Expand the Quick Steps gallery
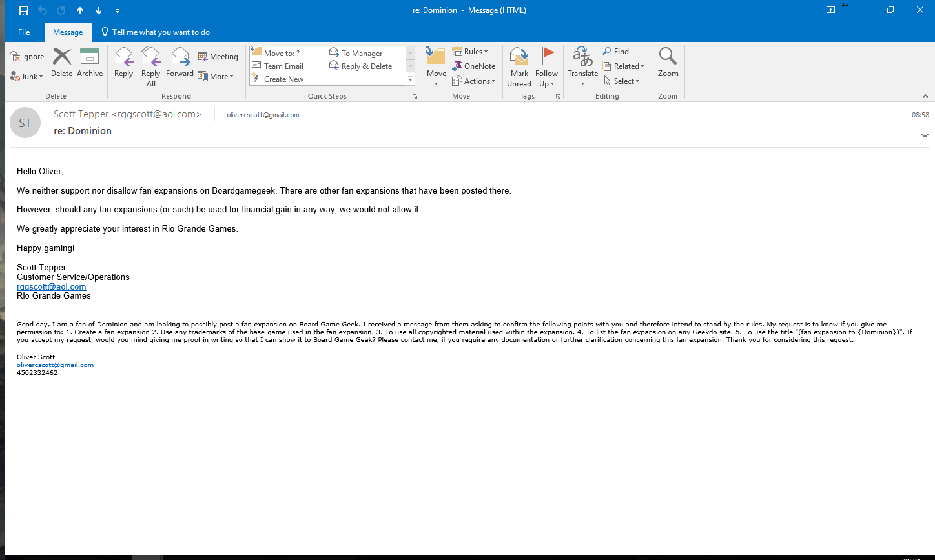Image resolution: width=935 pixels, height=560 pixels. tap(410, 79)
